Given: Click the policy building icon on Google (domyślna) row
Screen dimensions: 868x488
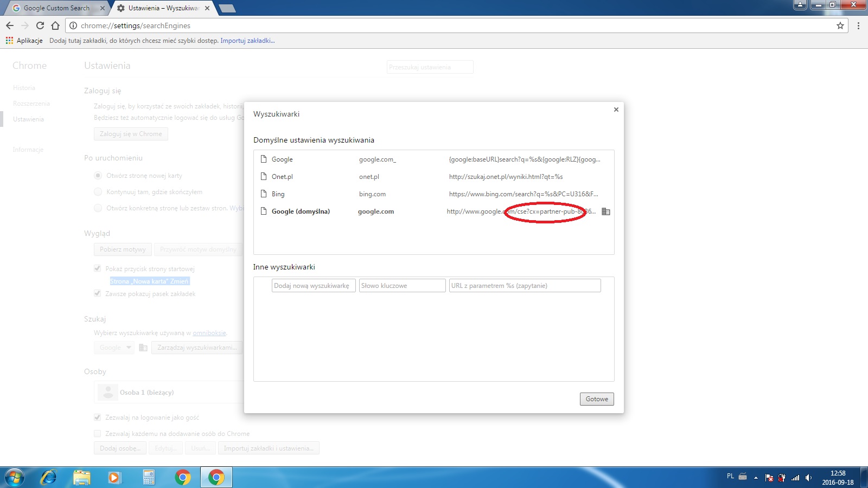Looking at the screenshot, I should tap(606, 211).
